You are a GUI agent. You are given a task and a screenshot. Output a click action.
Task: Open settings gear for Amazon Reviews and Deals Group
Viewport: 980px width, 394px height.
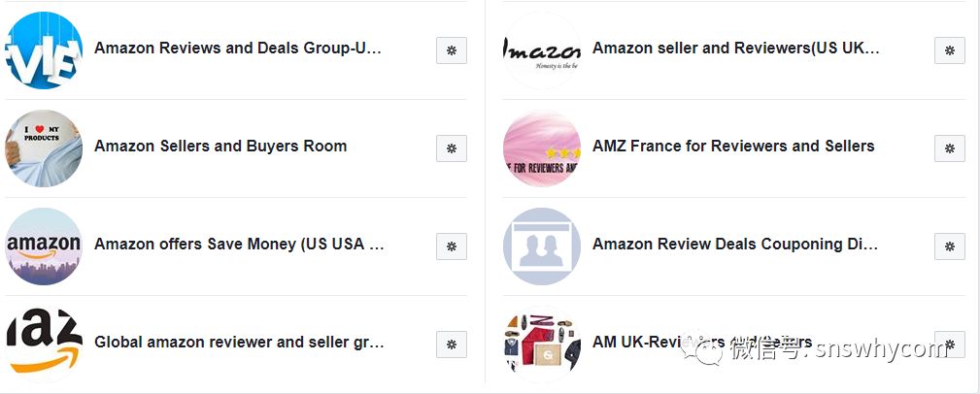click(x=451, y=50)
